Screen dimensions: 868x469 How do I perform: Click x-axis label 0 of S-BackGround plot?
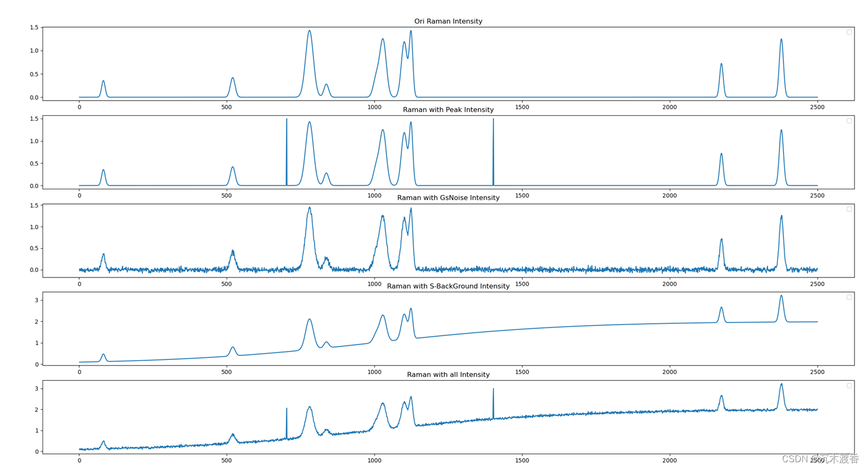pyautogui.click(x=79, y=372)
